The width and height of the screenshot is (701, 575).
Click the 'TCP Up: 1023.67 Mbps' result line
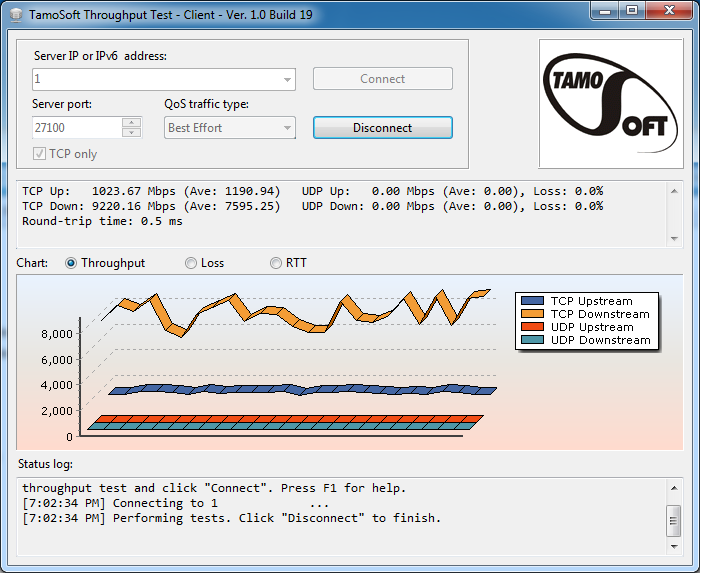pos(151,191)
